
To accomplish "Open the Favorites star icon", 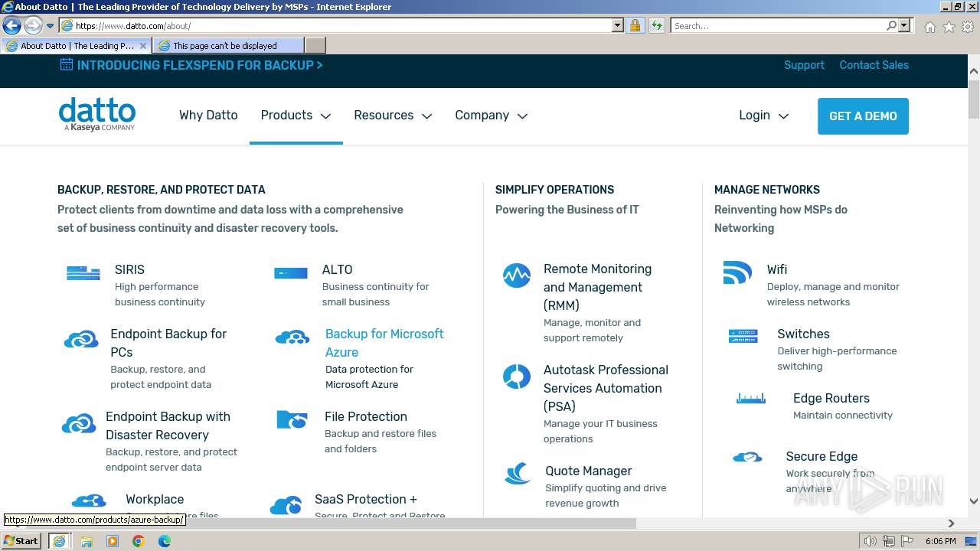I will 949,27.
